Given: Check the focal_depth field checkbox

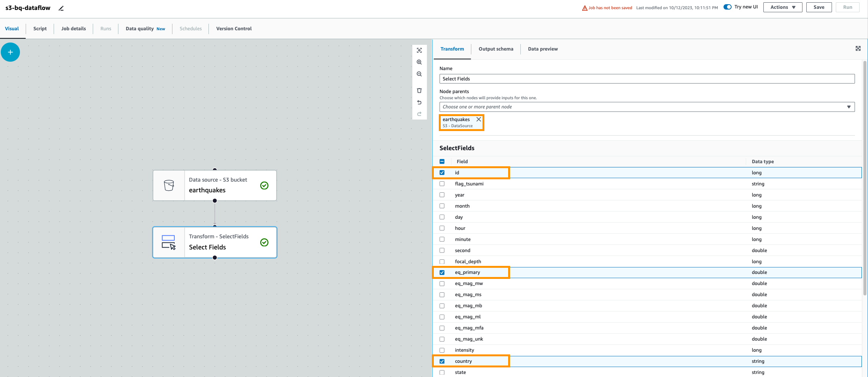Looking at the screenshot, I should [442, 262].
